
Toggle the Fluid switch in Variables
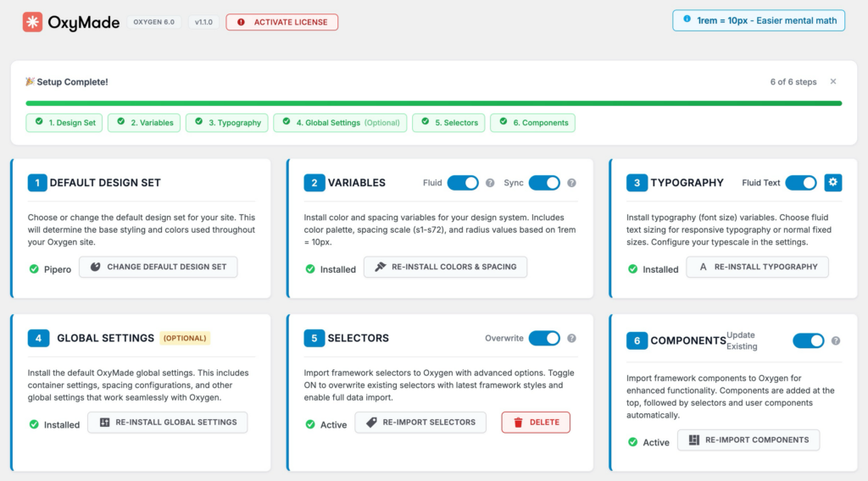click(x=463, y=183)
